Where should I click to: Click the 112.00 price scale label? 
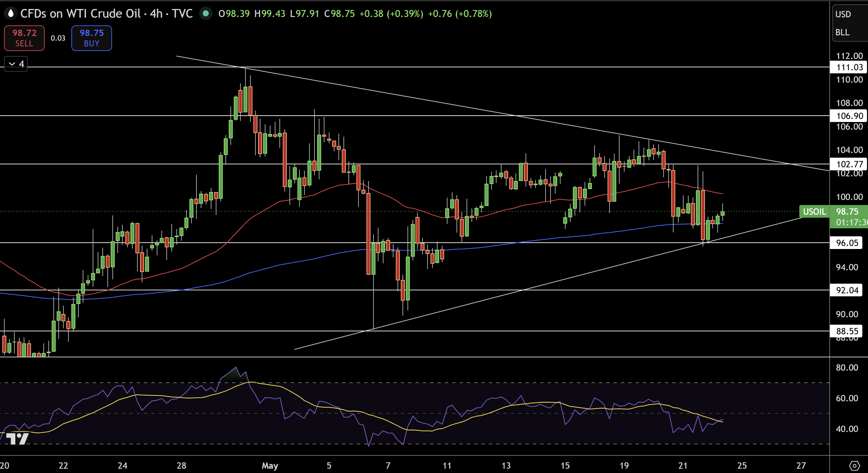pos(849,56)
